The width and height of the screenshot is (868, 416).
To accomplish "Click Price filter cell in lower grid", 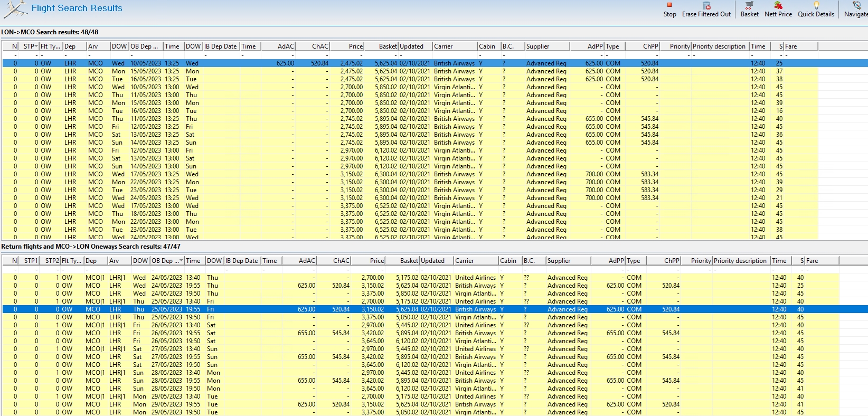I will [x=369, y=269].
